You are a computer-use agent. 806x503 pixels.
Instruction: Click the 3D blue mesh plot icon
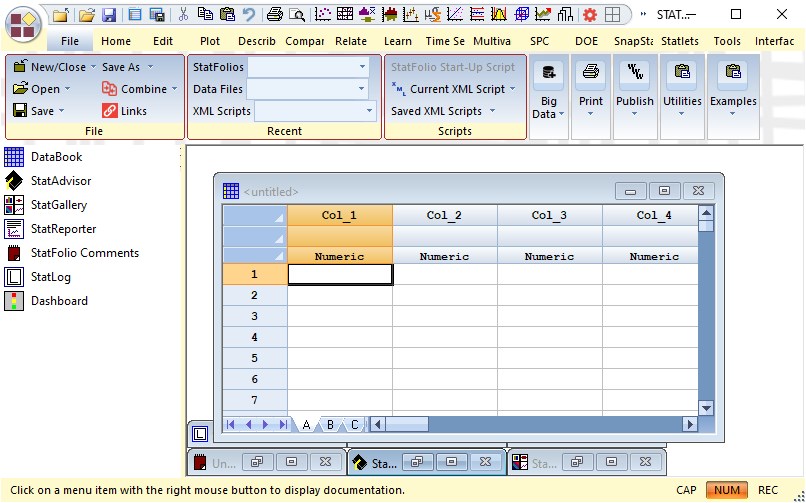tap(522, 14)
